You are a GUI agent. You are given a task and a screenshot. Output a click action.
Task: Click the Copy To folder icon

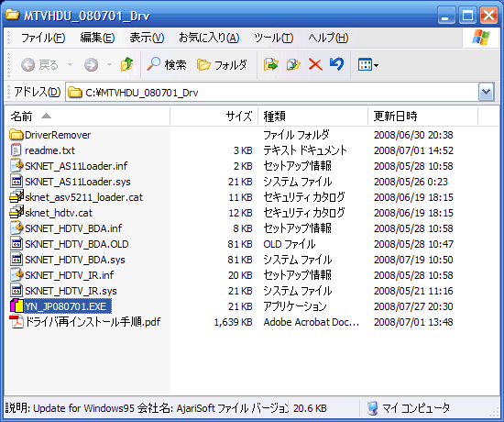[293, 65]
